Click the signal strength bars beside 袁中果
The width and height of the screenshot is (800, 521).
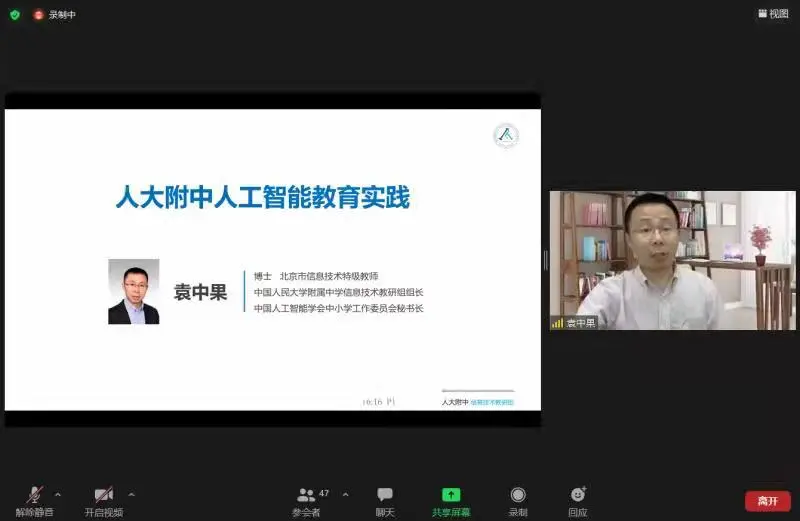click(x=557, y=323)
